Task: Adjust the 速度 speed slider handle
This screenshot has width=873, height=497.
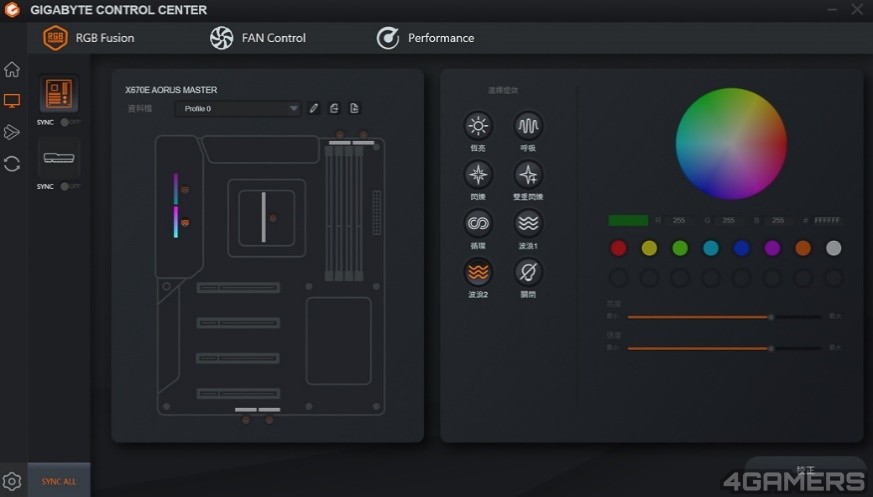Action: [771, 348]
